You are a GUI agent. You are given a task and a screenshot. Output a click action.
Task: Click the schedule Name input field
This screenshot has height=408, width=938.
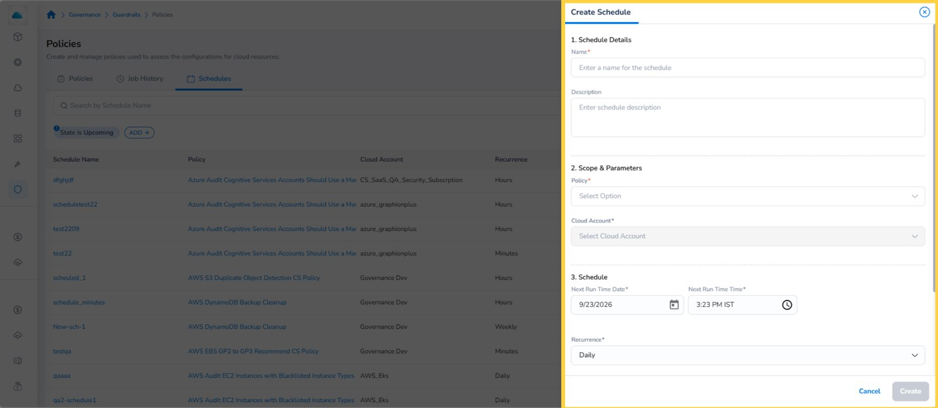pos(748,68)
